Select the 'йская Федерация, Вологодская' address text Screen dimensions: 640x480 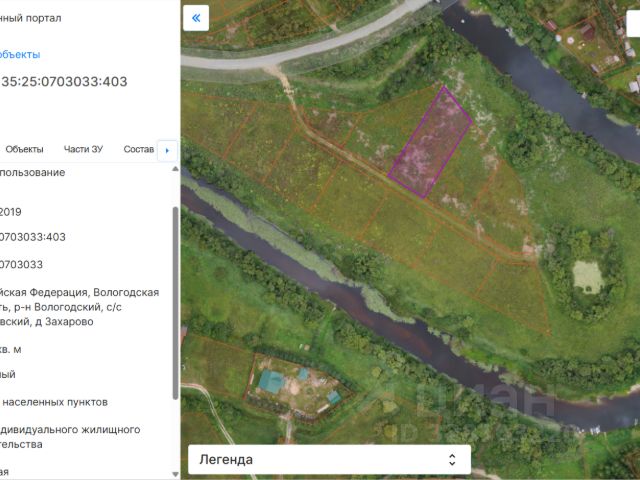[80, 293]
